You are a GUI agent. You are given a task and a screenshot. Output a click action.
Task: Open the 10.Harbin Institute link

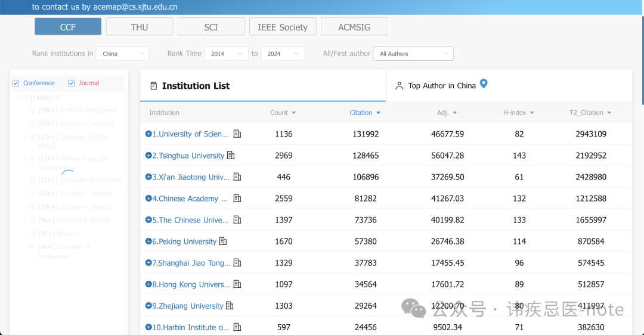click(x=191, y=327)
